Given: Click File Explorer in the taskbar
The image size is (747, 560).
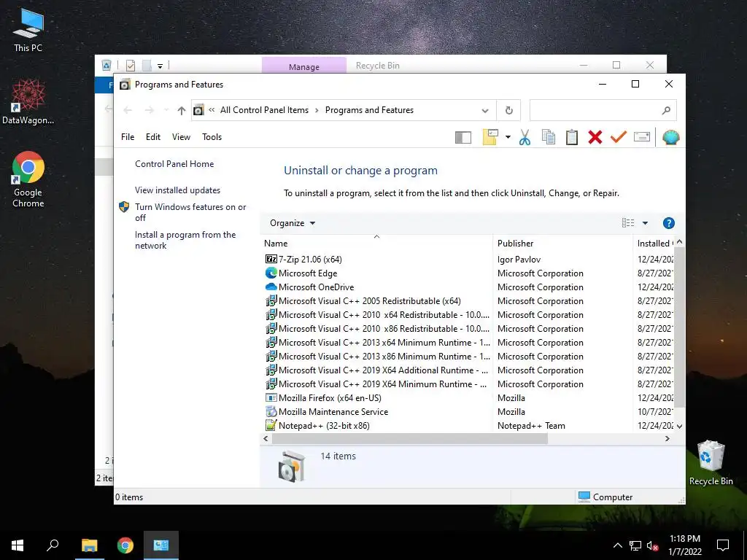Looking at the screenshot, I should pyautogui.click(x=89, y=545).
